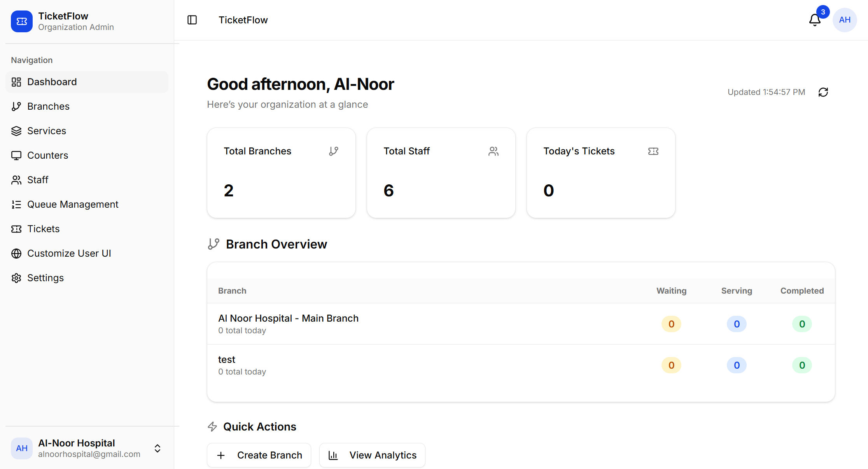The height and width of the screenshot is (469, 868).
Task: Toggle the sidebar collapse control
Action: [192, 20]
